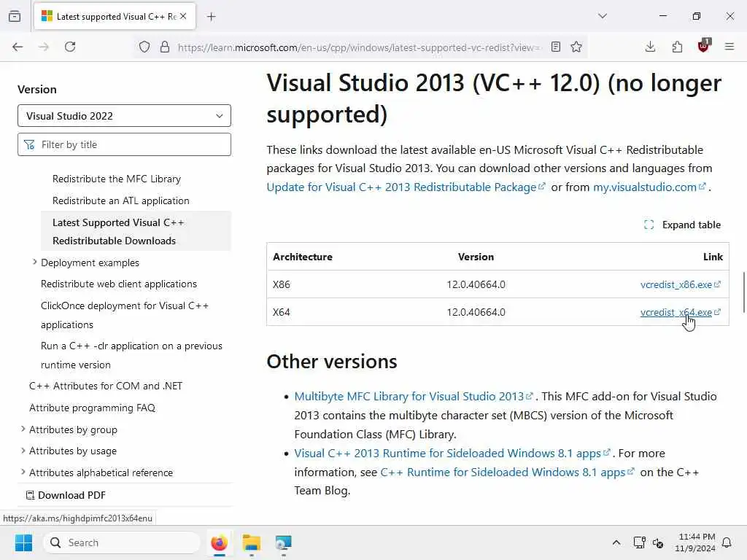This screenshot has width=747, height=560.
Task: Open the third taskbar app icon
Action: click(x=284, y=542)
